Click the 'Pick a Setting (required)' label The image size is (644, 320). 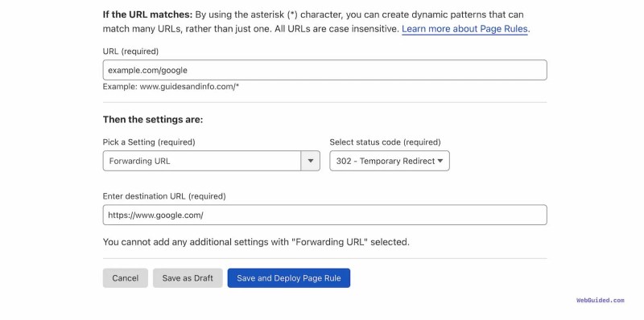149,142
